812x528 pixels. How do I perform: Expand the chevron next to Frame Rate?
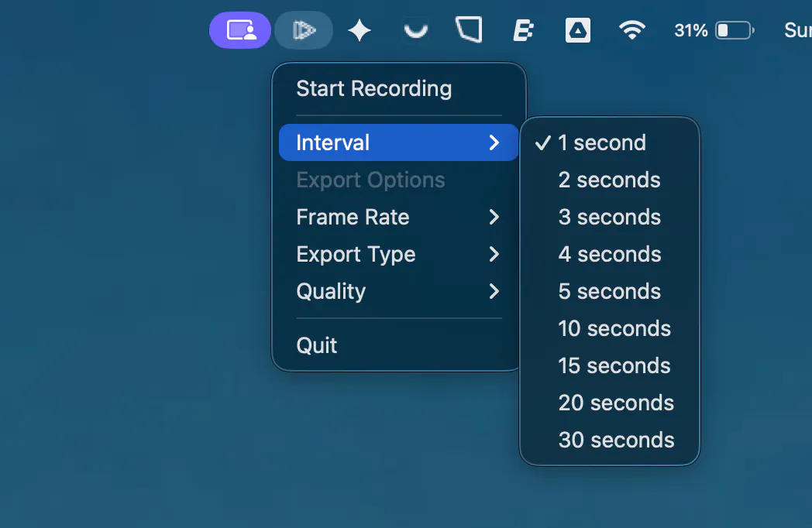[x=494, y=217]
